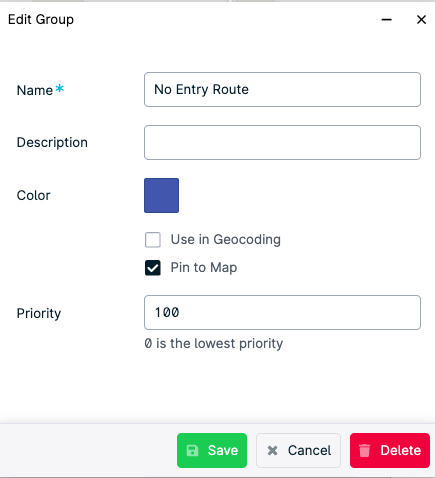
Task: Minimize the Edit Group dialog
Action: 387,20
